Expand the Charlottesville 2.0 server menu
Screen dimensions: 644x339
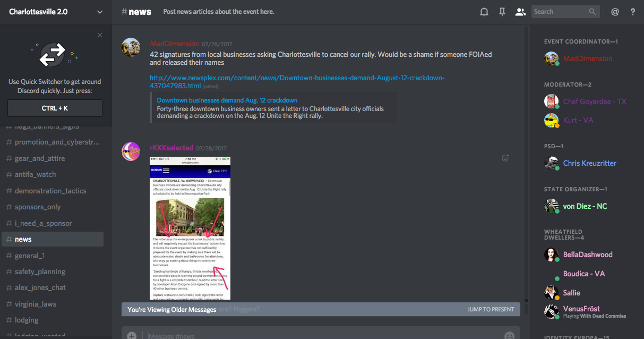click(100, 12)
